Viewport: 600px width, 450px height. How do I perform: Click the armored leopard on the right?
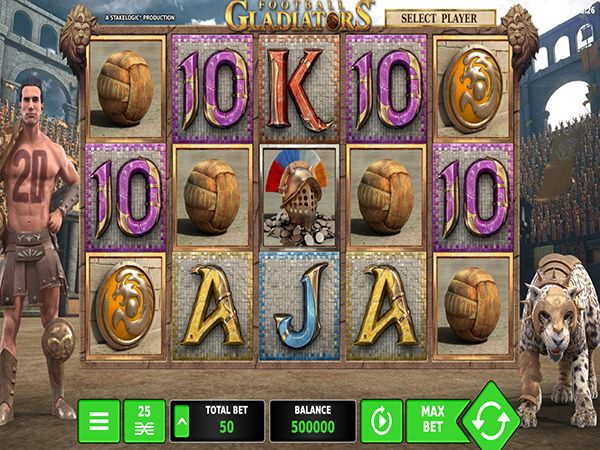point(559,341)
